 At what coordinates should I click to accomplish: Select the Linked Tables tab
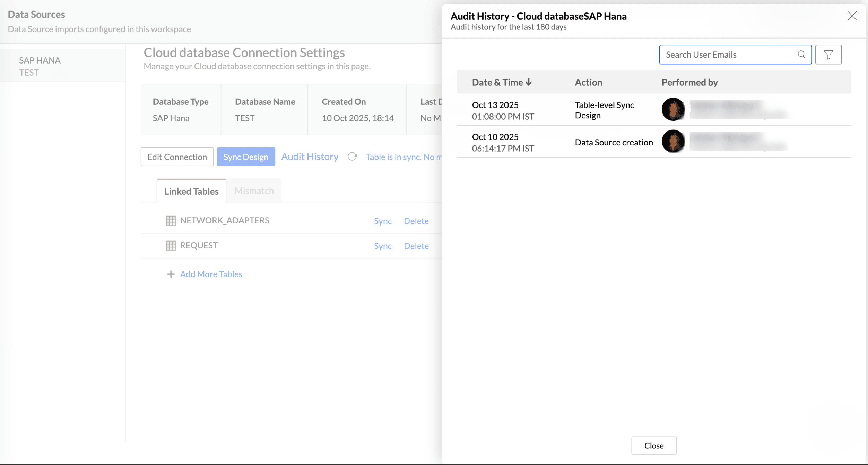[x=191, y=191]
